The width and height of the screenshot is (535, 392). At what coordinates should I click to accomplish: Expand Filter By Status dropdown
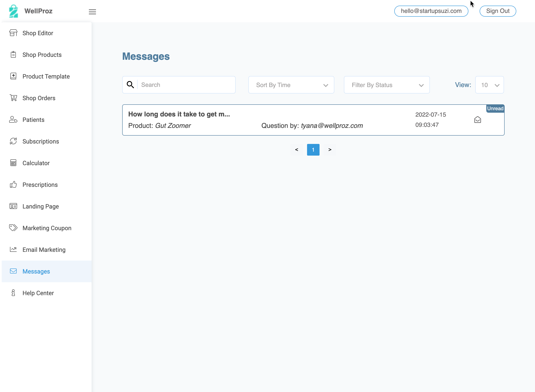pos(387,85)
